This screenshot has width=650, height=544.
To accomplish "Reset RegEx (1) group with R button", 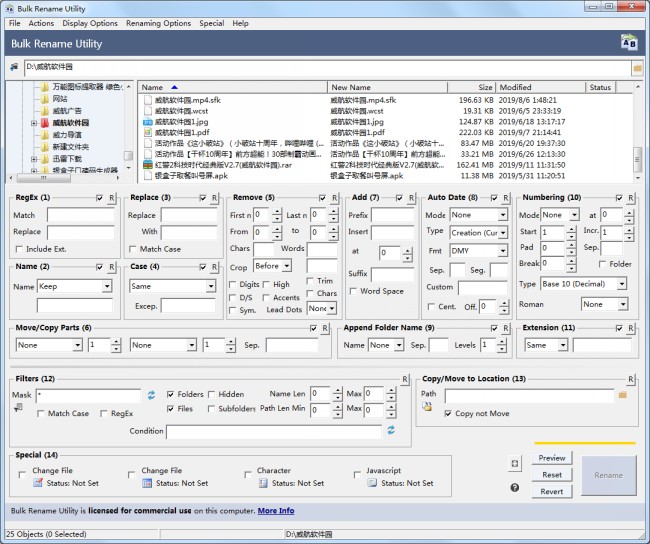I will pyautogui.click(x=112, y=198).
